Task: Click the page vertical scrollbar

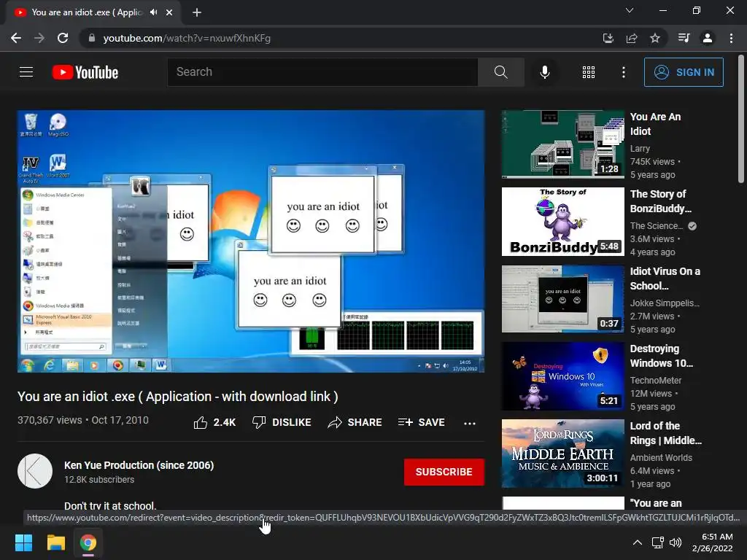Action: (x=741, y=119)
